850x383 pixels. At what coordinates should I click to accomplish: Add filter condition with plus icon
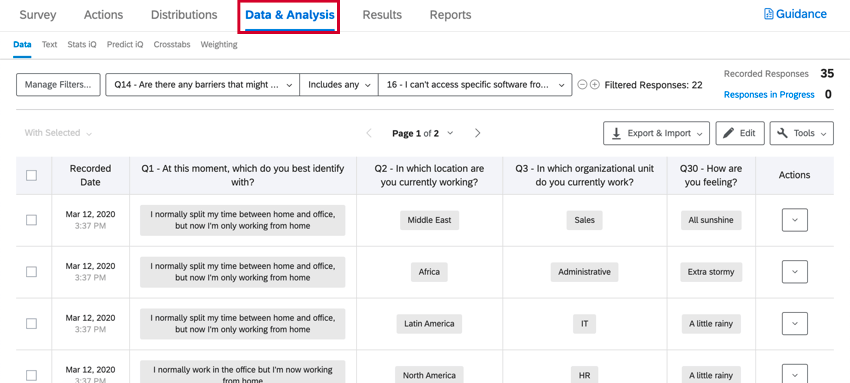click(595, 85)
